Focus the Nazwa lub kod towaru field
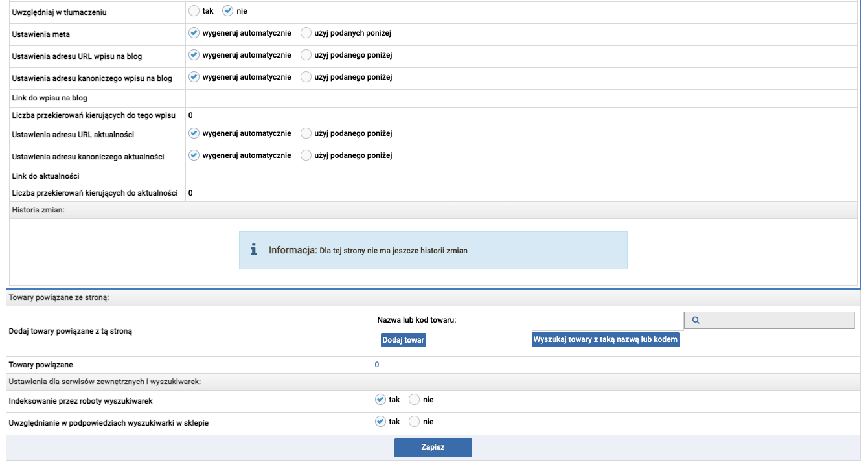 click(x=607, y=321)
